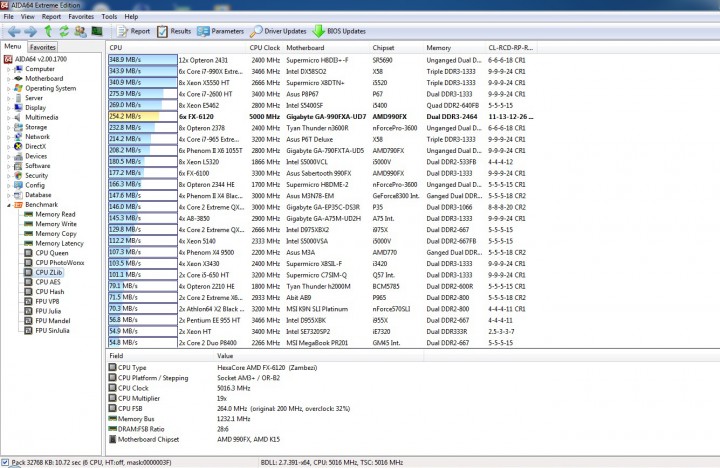Expand the Motherboard tree node
This screenshot has width=720, height=468.
(8, 79)
